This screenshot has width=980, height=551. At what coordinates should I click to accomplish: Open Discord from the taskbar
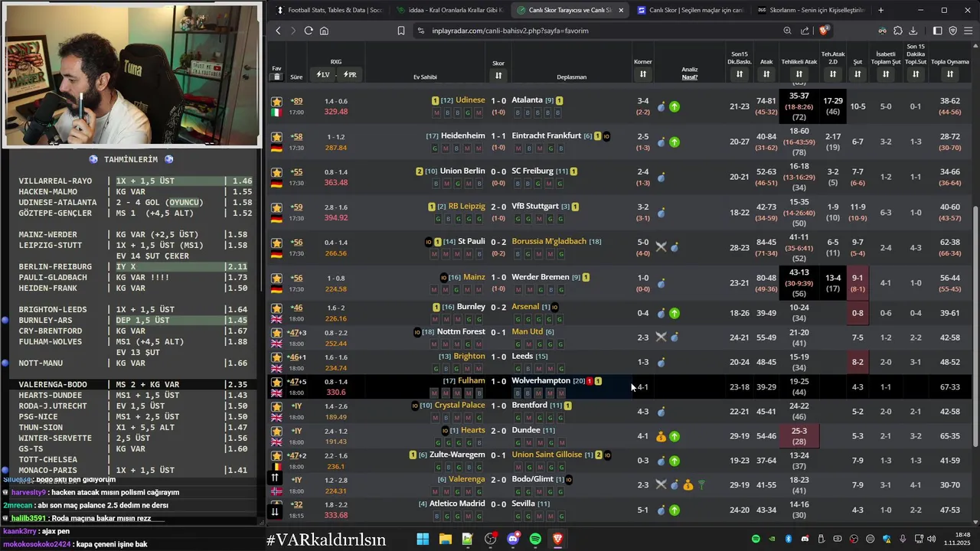[x=513, y=540]
